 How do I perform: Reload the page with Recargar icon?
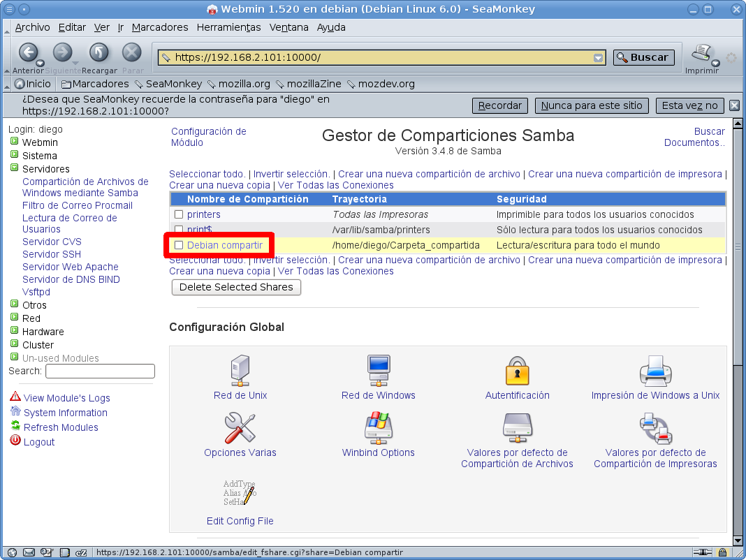click(99, 53)
